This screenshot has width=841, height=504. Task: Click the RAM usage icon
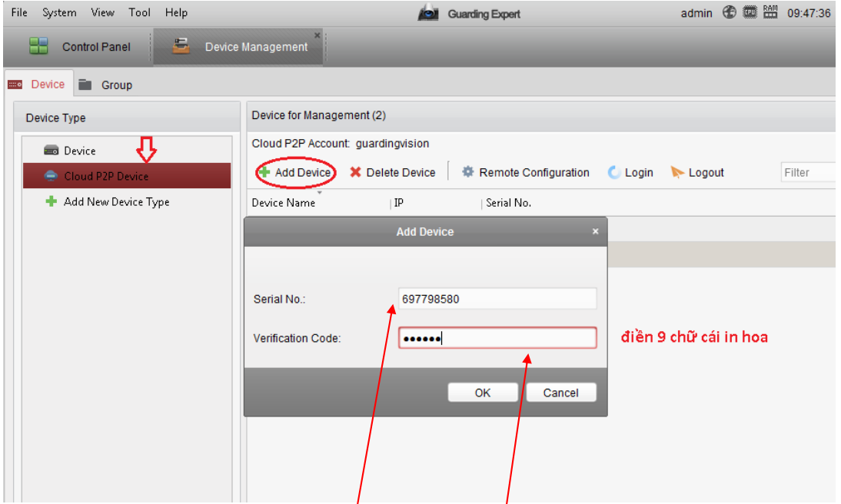pyautogui.click(x=770, y=12)
